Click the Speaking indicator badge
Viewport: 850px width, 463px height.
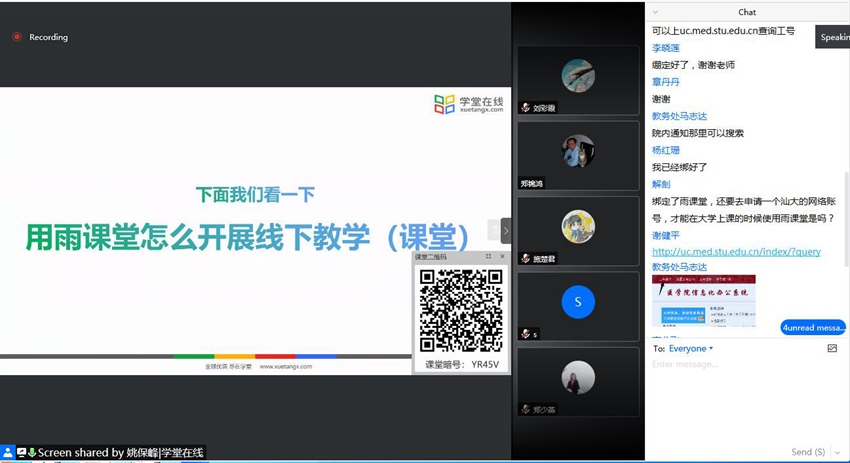pos(833,37)
